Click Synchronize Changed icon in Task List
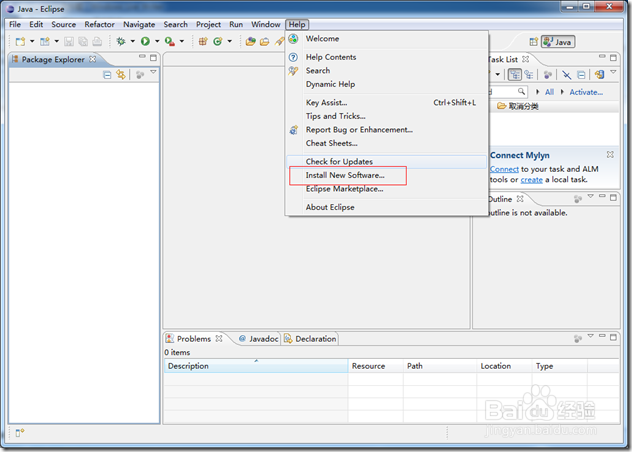Screen dimensions: 632x452 pyautogui.click(x=599, y=75)
